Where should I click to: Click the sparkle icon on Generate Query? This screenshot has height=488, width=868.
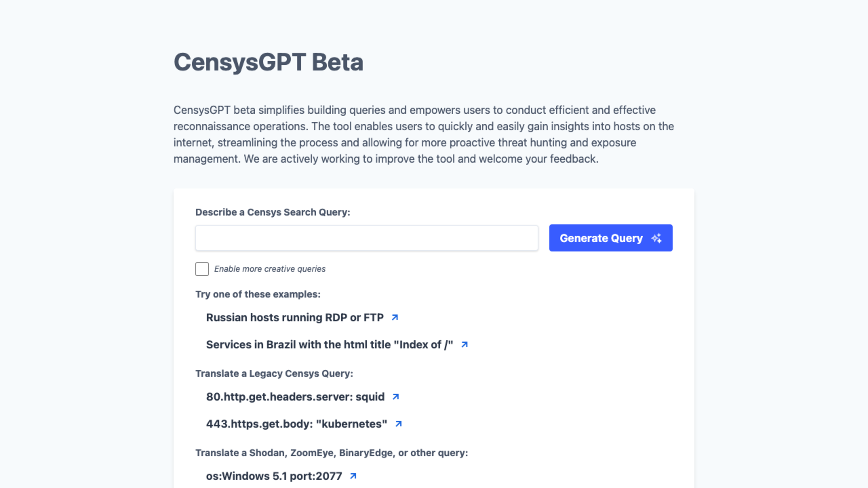point(656,238)
